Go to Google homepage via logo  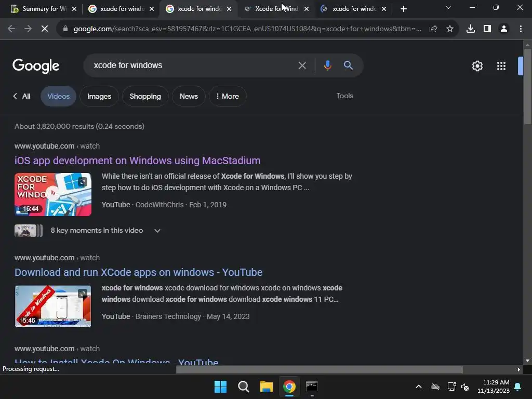point(36,66)
